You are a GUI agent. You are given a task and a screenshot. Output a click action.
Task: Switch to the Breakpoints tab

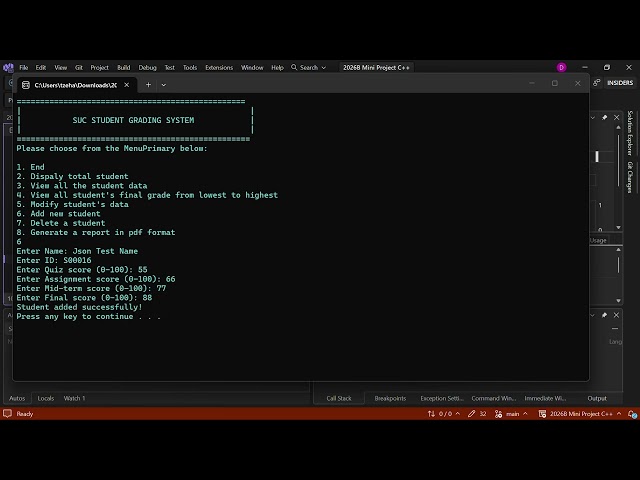click(390, 398)
